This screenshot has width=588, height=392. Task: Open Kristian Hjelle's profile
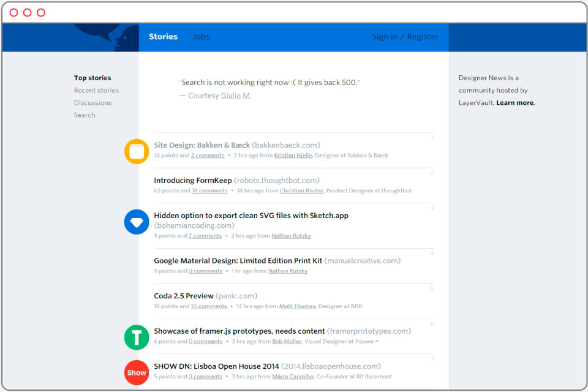click(x=293, y=156)
